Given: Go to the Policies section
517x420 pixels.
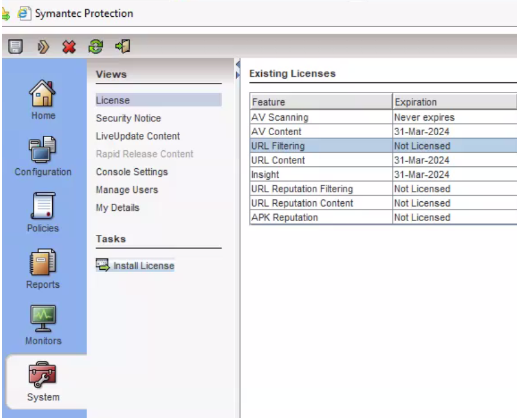Looking at the screenshot, I should click(43, 212).
